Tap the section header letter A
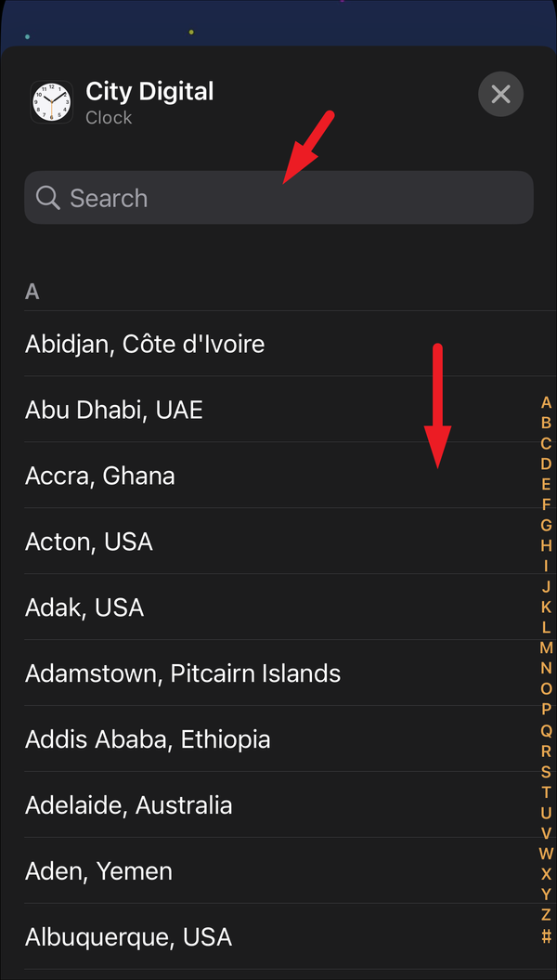This screenshot has height=980, width=557. tap(32, 291)
